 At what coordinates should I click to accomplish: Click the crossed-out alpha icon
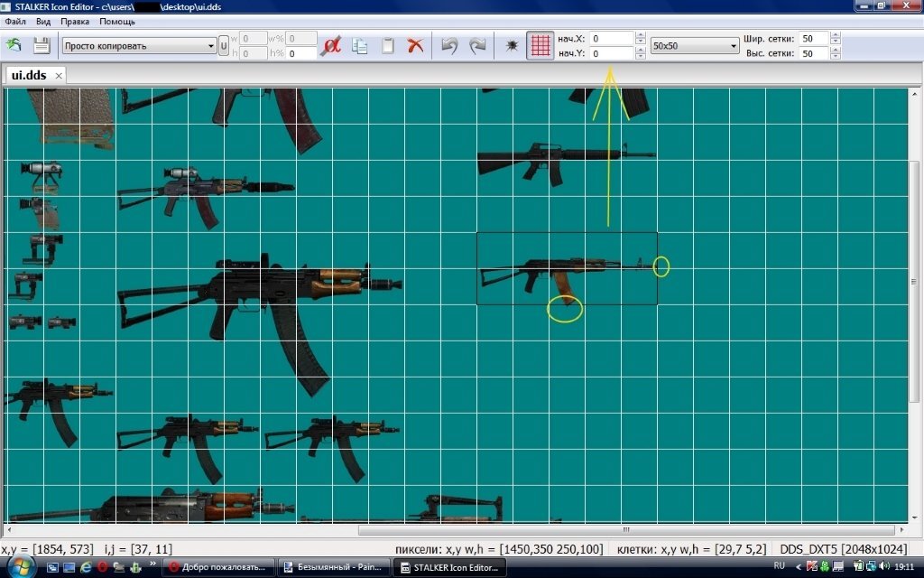pyautogui.click(x=331, y=45)
